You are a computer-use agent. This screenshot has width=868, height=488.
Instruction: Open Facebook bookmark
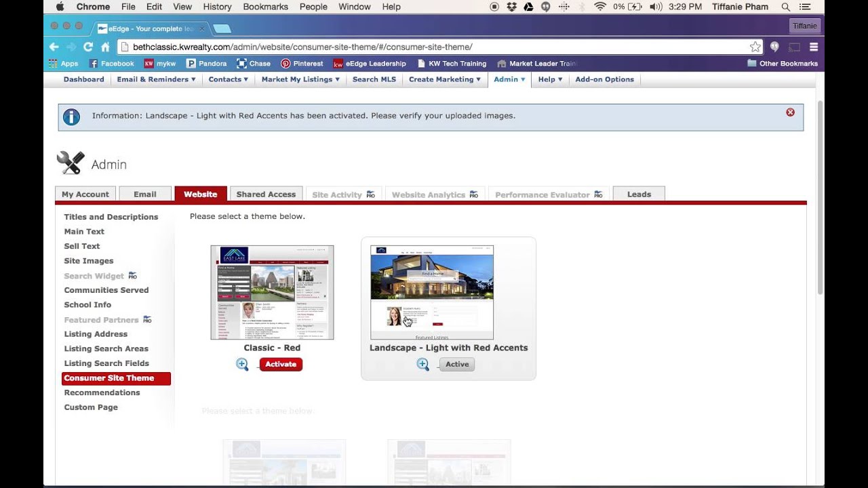[111, 64]
